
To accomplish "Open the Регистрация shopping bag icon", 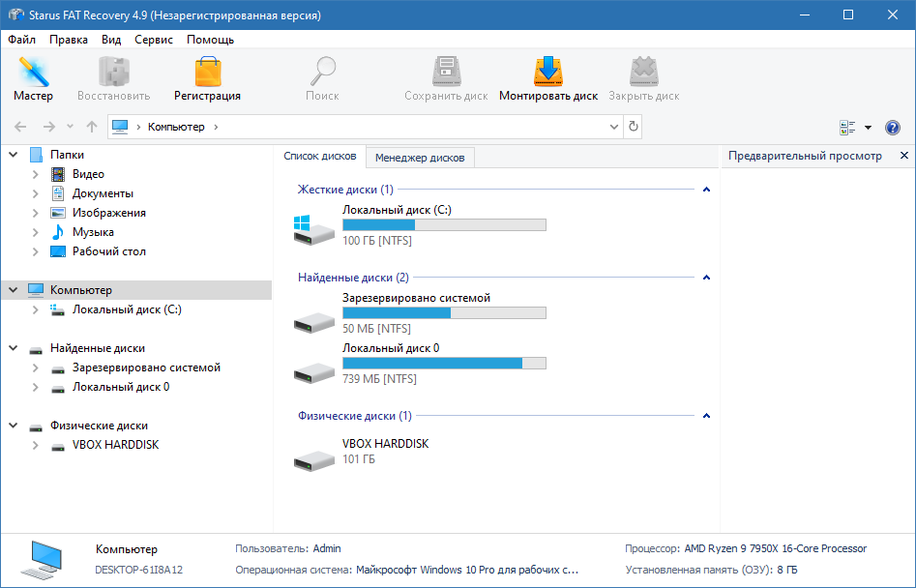I will [x=207, y=73].
